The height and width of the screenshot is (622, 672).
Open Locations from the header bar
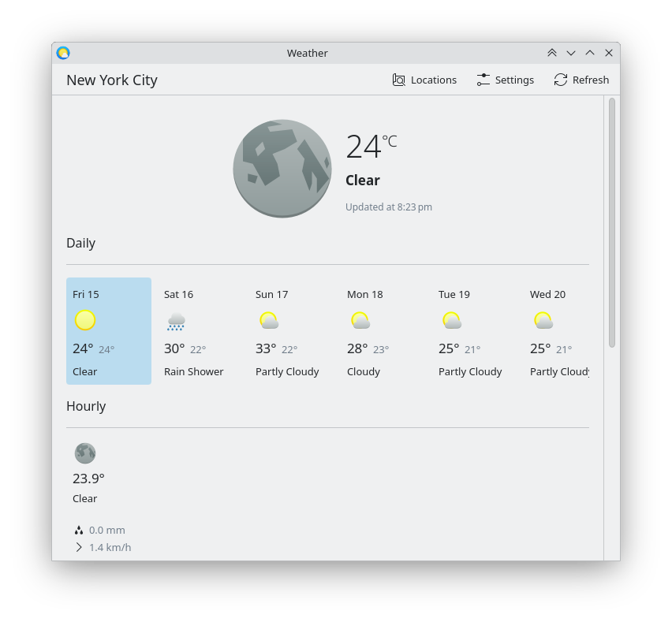(424, 80)
